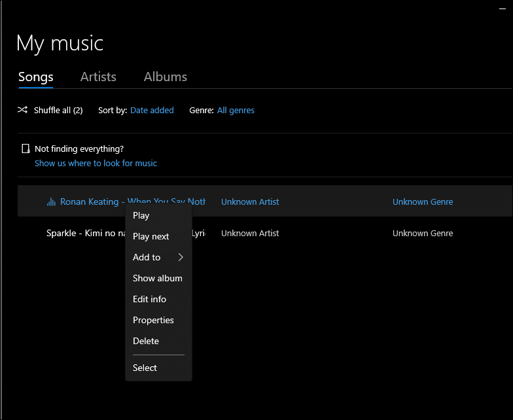The height and width of the screenshot is (420, 513).
Task: Click Select in the context menu
Action: (x=145, y=368)
